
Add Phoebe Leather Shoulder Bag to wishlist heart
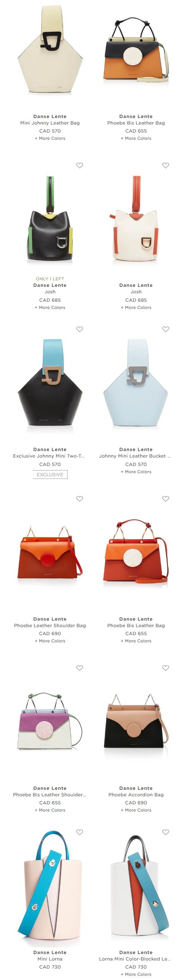click(79, 499)
